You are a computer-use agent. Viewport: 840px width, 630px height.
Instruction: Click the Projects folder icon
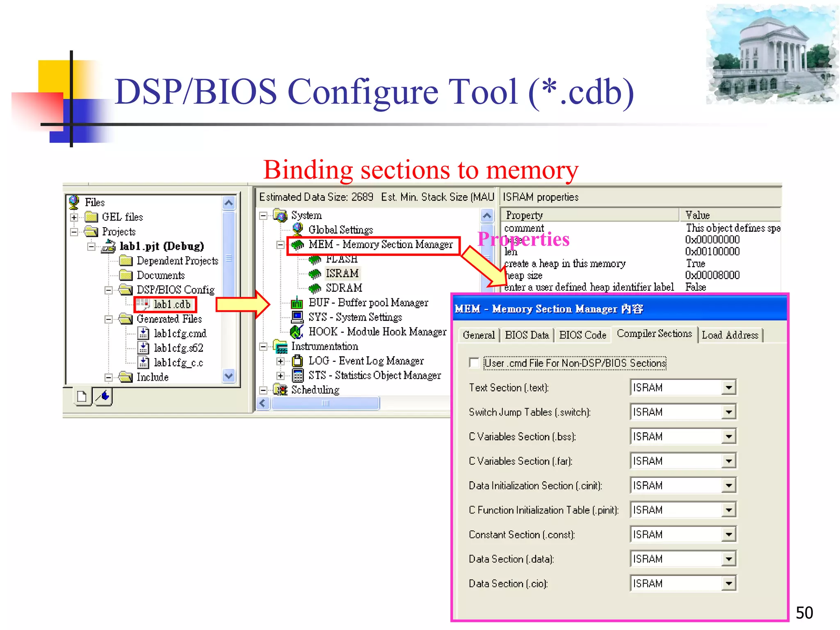point(91,231)
